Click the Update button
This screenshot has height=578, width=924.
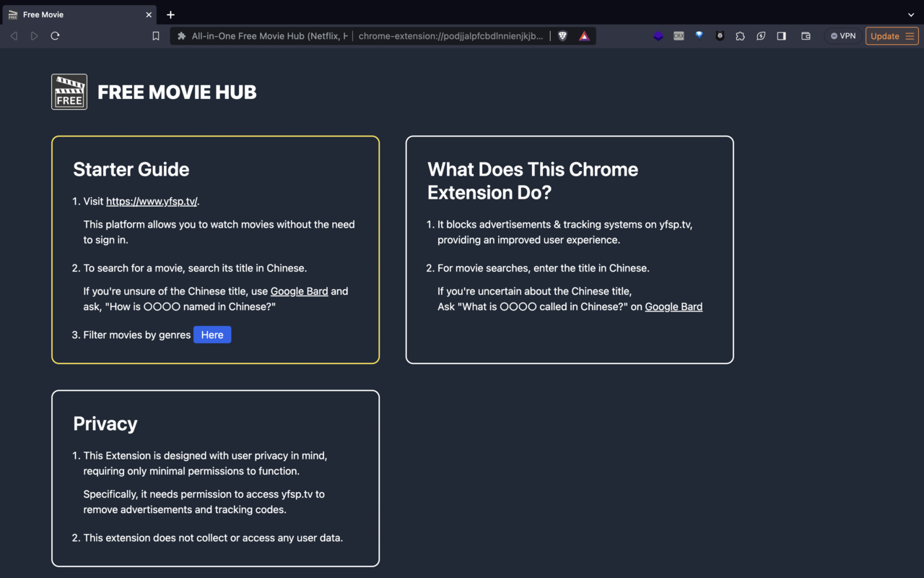coord(885,36)
